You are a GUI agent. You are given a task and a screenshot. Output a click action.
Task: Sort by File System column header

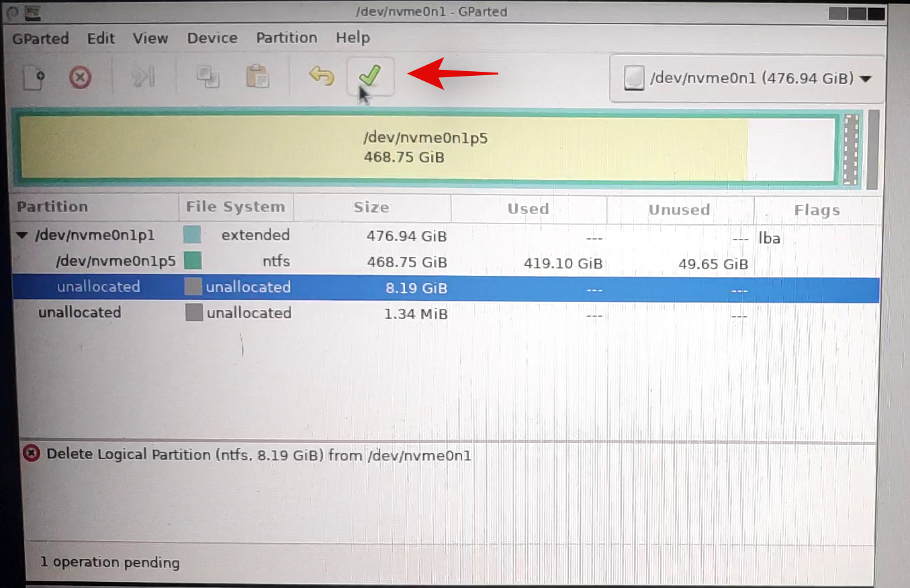[x=236, y=207]
